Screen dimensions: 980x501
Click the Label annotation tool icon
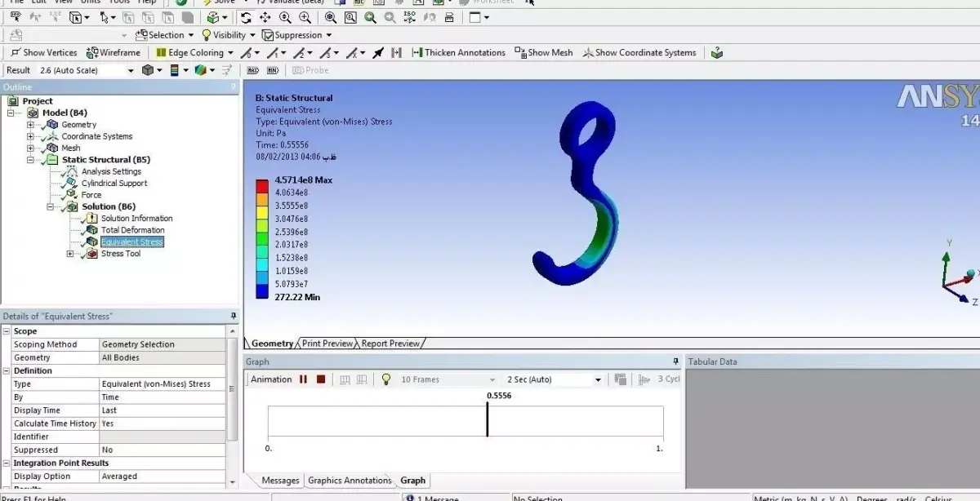tap(16, 17)
